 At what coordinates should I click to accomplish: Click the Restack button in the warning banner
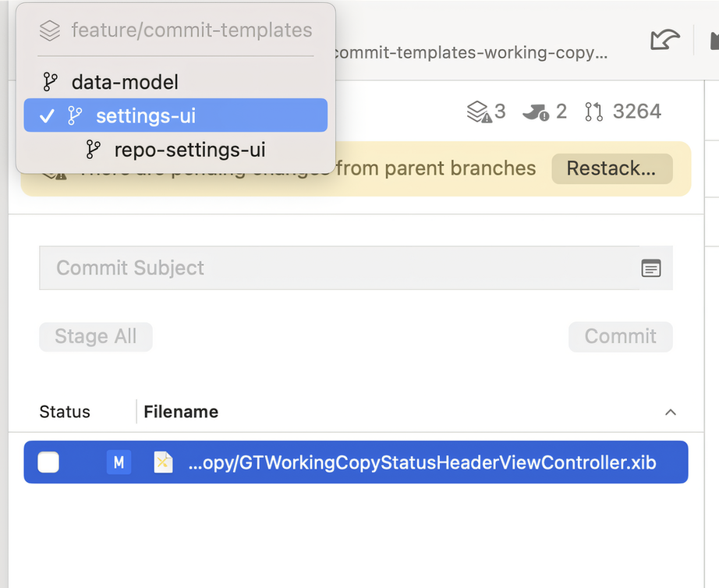612,168
